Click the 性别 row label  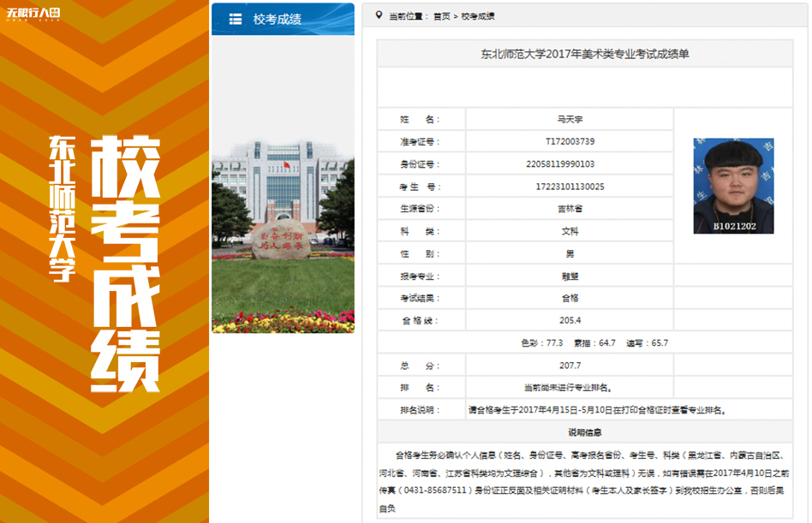(420, 254)
